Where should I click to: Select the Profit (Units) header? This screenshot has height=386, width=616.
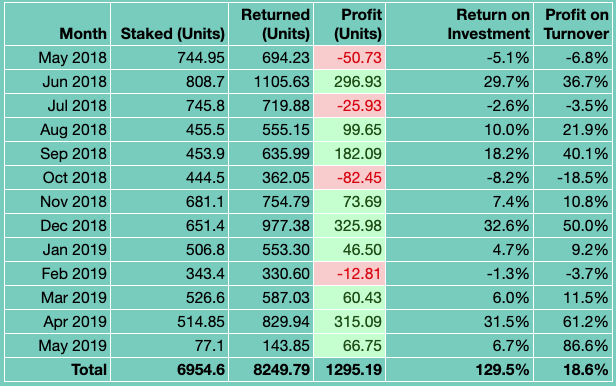(350, 24)
